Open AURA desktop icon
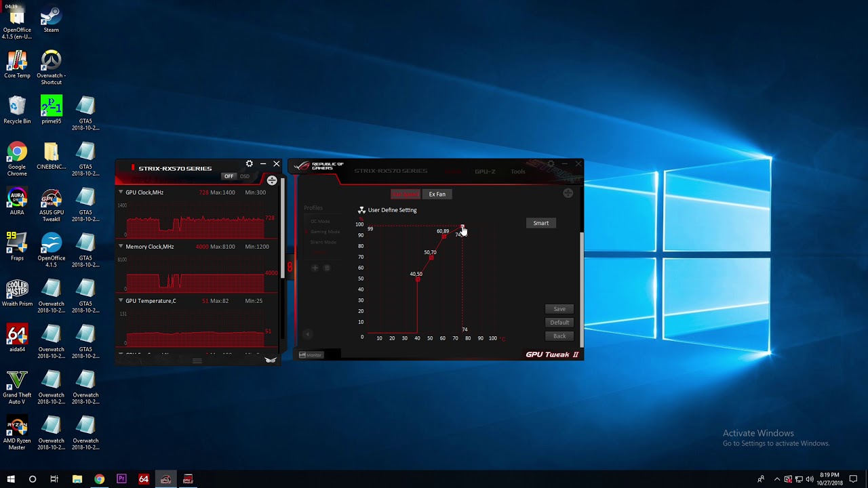Image resolution: width=868 pixels, height=488 pixels. click(x=17, y=203)
